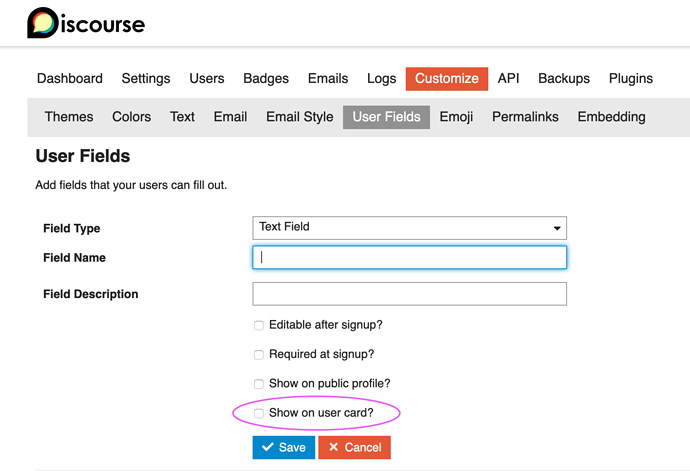Open the Colors sub-tab
Viewport: 690px width, 471px height.
tap(131, 117)
